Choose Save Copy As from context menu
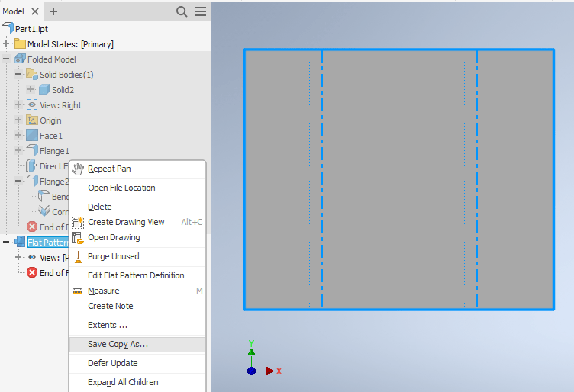 coord(118,344)
